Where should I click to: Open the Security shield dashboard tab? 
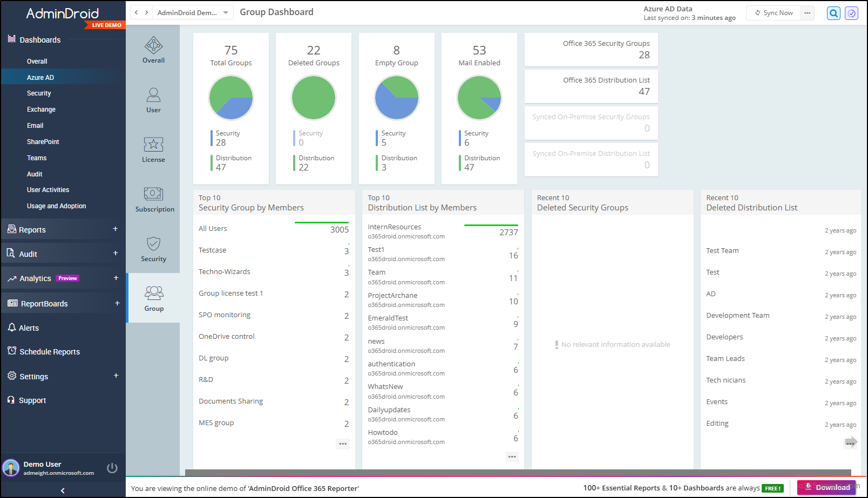153,249
